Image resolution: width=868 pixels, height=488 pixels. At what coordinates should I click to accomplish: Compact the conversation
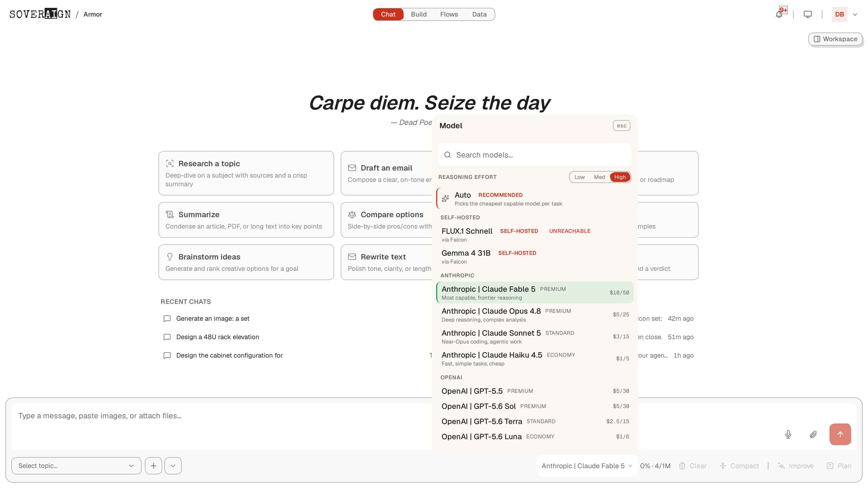coord(739,466)
